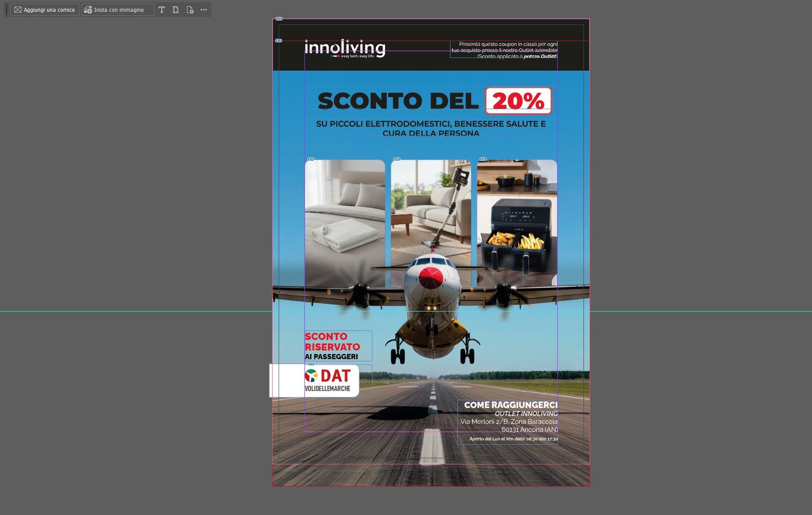Click the link badge on the air fryer image
This screenshot has height=515, width=812.
[483, 159]
